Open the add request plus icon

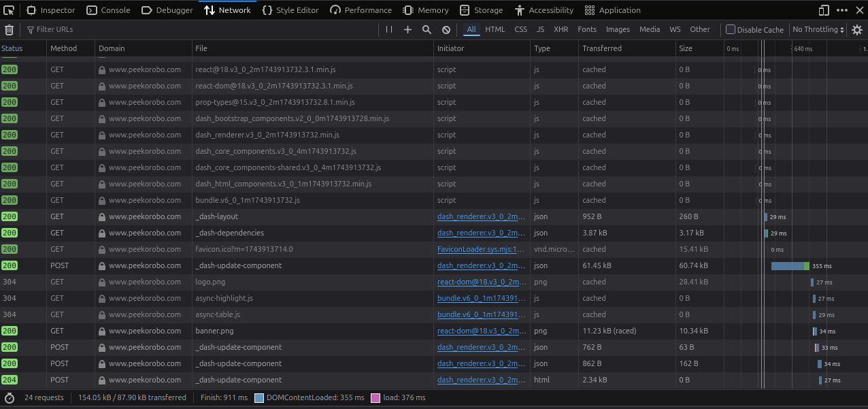(407, 29)
